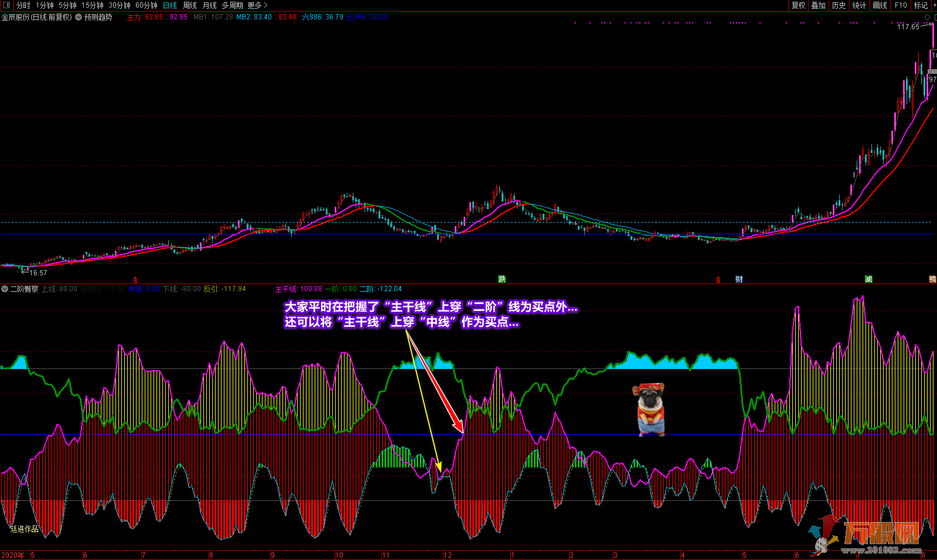This screenshot has width=937, height=560.
Task: Expand the 更多 periods dropdown
Action: (257, 5)
